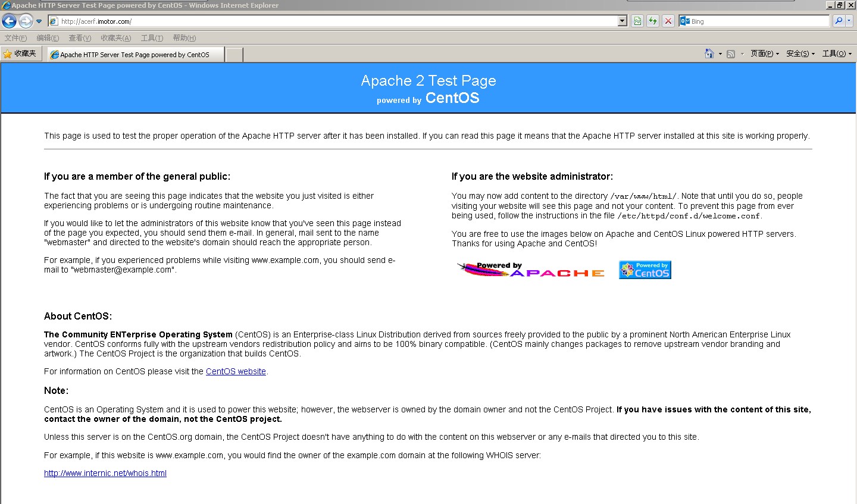The width and height of the screenshot is (857, 504).
Task: Open the 收藏夹 favorites star button
Action: (x=20, y=54)
